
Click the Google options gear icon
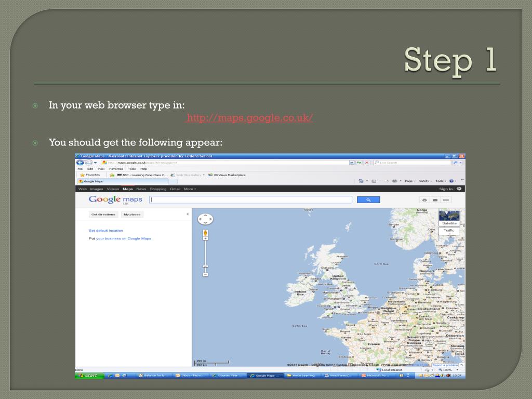(459, 189)
